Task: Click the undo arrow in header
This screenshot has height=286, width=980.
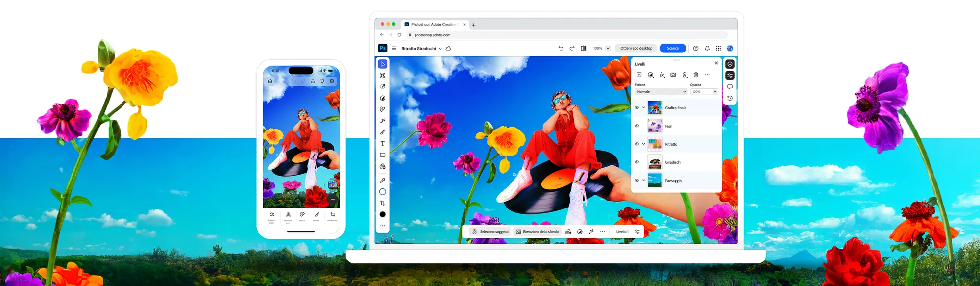Action: pos(561,48)
